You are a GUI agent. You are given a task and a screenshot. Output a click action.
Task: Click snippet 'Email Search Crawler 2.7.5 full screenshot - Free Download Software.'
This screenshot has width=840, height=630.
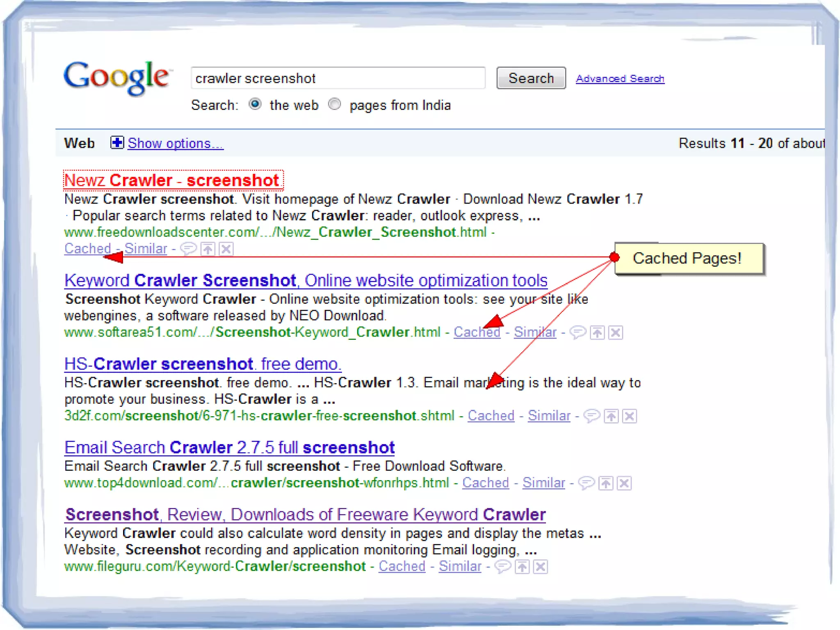pyautogui.click(x=285, y=466)
